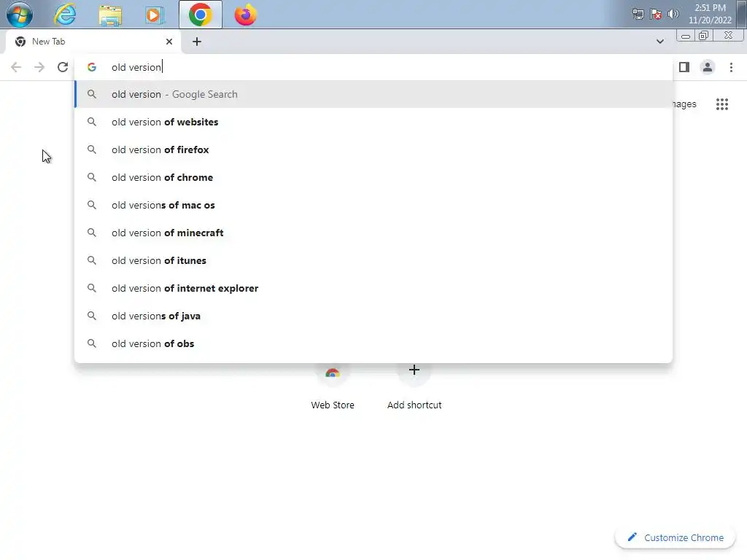This screenshot has height=560, width=747.
Task: Restore down the Chrome window
Action: pos(704,36)
